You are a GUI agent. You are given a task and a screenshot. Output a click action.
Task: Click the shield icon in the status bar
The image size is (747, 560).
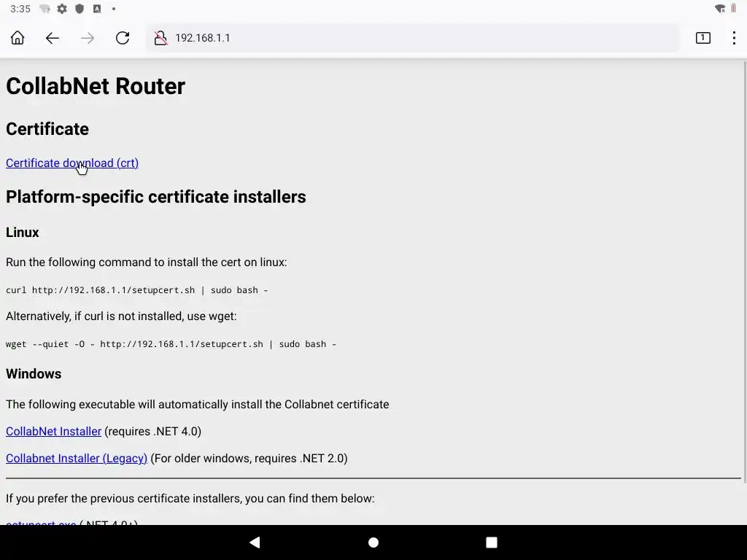tap(80, 9)
